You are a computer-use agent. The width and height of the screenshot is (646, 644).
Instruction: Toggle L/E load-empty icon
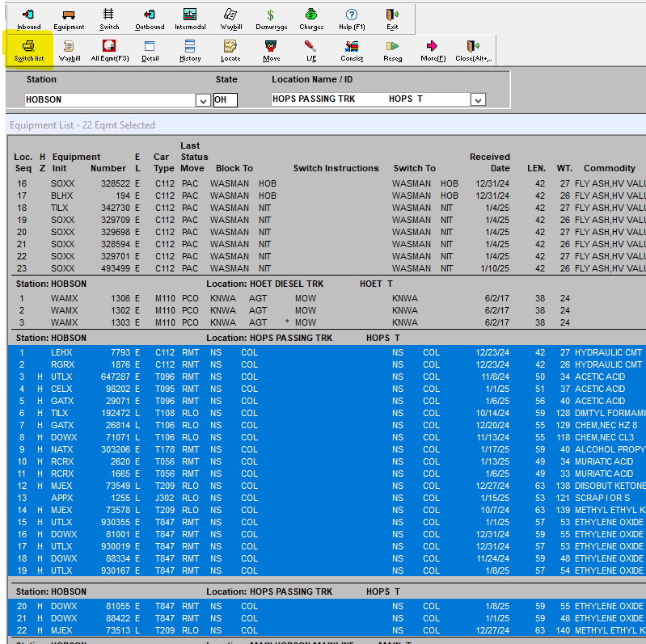coord(311,51)
